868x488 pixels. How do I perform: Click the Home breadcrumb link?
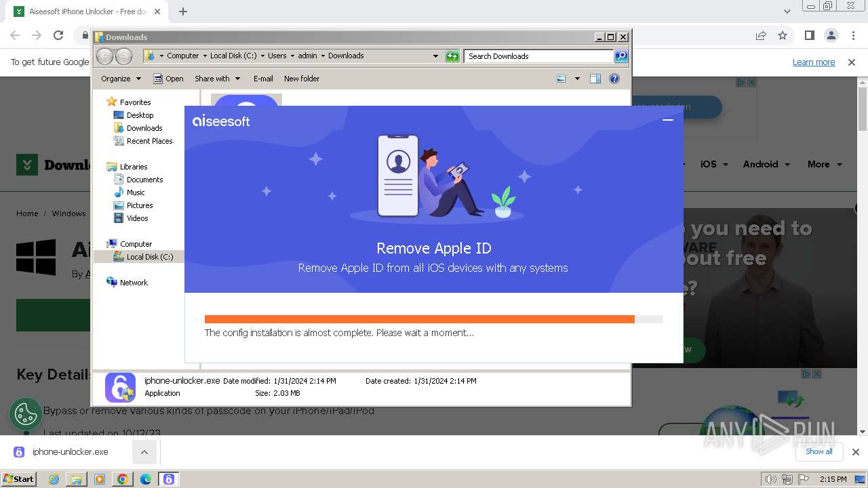pyautogui.click(x=27, y=213)
